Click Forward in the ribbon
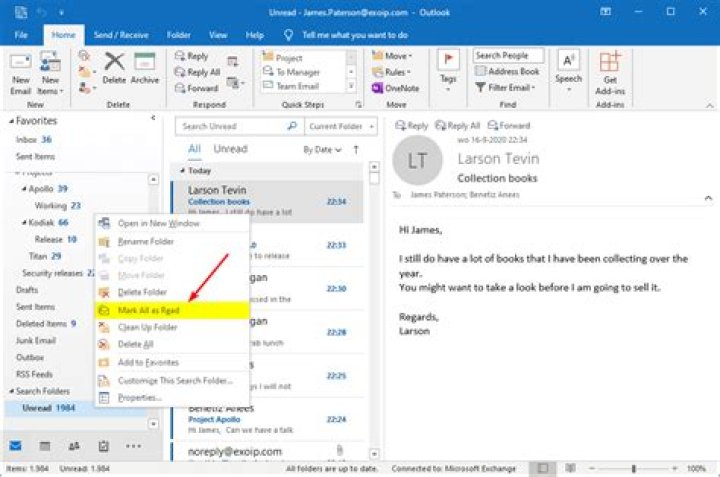 197,88
